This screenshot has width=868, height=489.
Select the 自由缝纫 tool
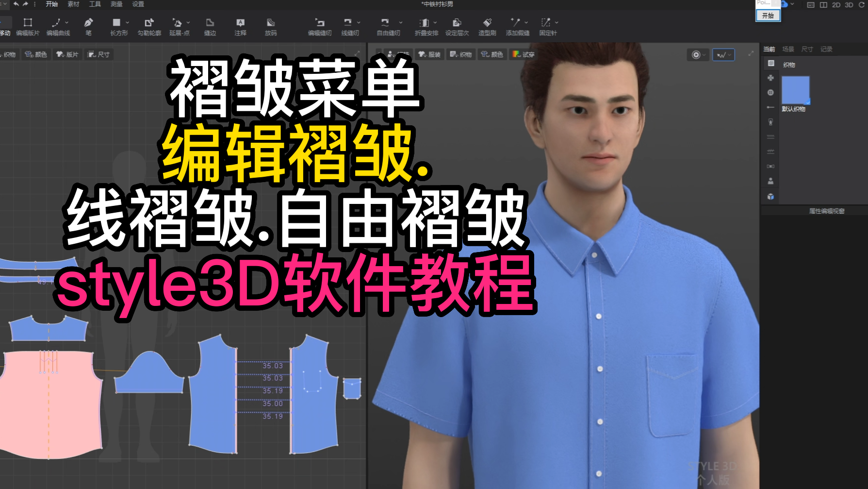point(387,27)
